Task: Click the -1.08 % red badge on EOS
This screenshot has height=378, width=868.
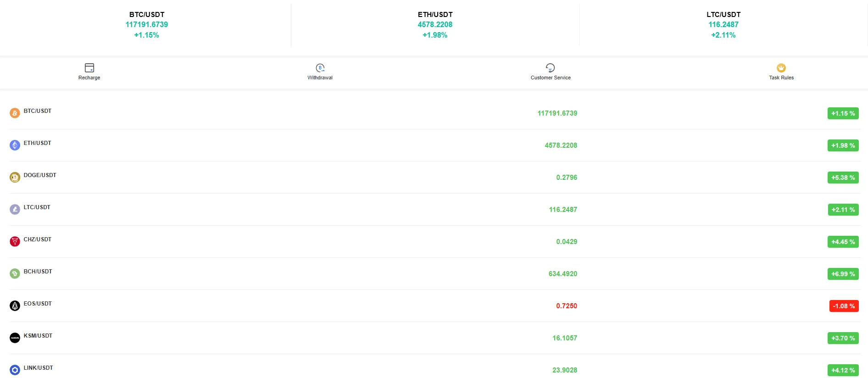Action: pyautogui.click(x=844, y=306)
